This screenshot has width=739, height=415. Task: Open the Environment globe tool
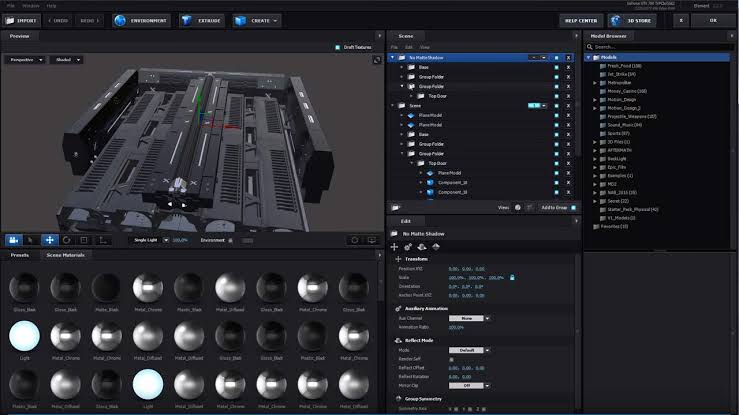tap(140, 21)
